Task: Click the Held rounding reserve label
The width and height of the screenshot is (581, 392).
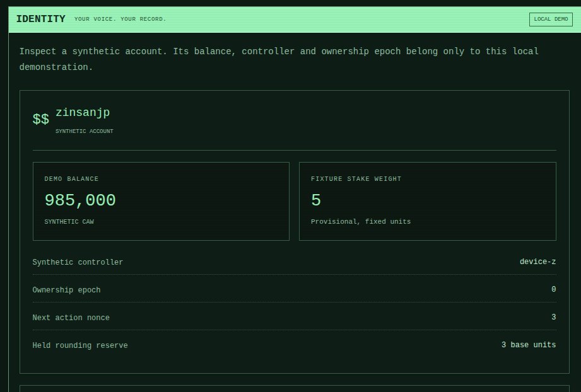Action: (80, 345)
